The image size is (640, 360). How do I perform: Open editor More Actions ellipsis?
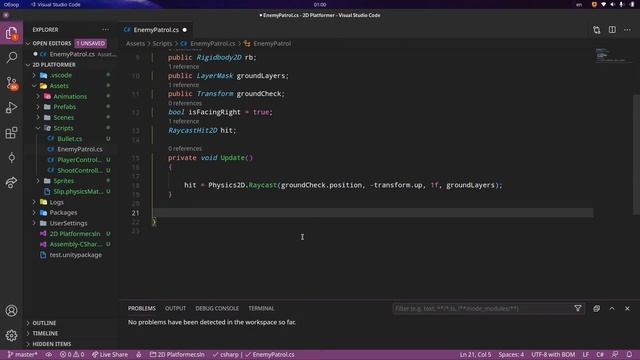[627, 30]
